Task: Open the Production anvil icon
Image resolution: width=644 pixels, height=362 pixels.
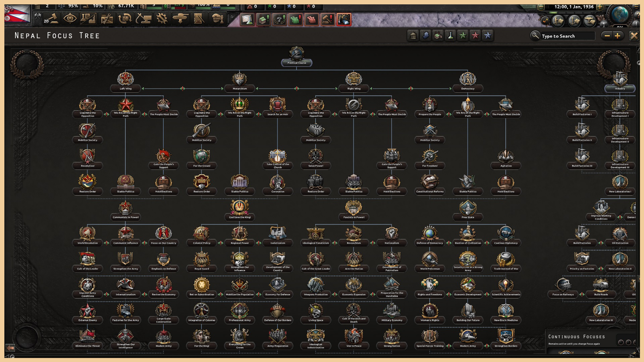Action: point(144,18)
